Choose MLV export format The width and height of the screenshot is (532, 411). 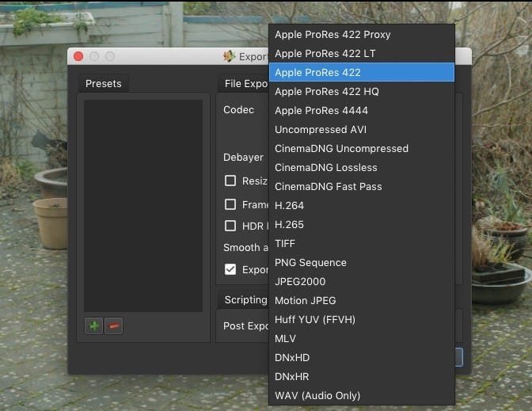[x=361, y=338]
